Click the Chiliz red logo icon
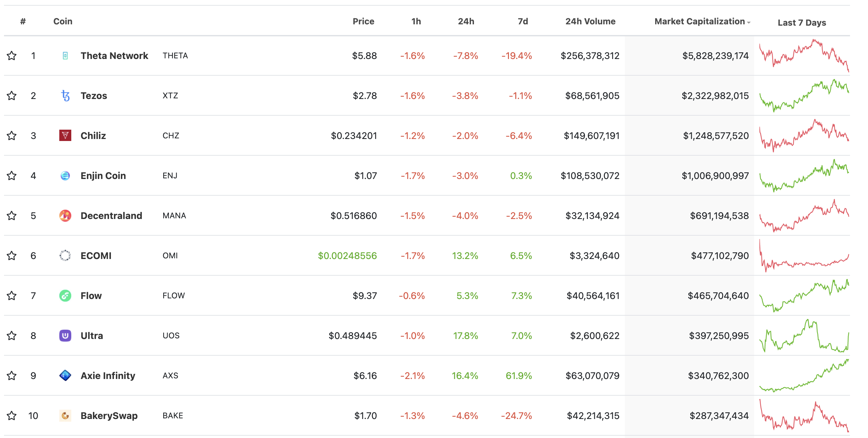868x438 pixels. [65, 136]
